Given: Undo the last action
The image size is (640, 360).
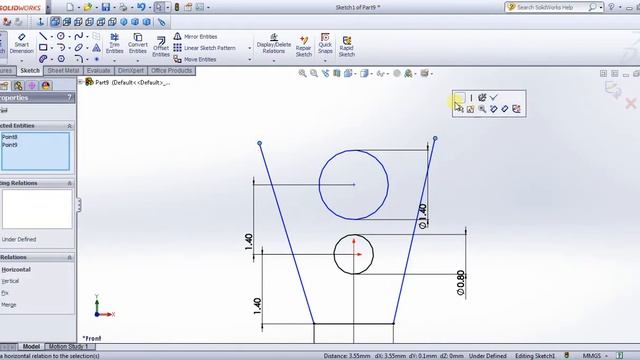Looking at the screenshot, I should pyautogui.click(x=141, y=7).
